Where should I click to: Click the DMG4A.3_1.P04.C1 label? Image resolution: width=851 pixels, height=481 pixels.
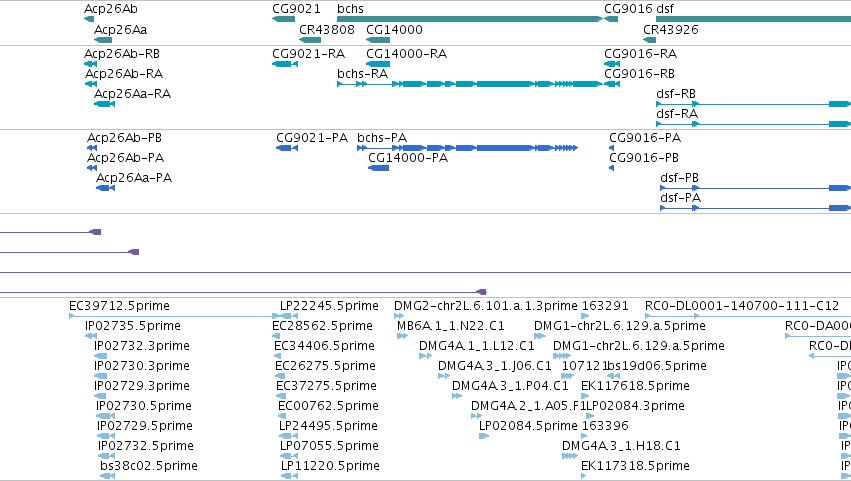[x=510, y=386]
